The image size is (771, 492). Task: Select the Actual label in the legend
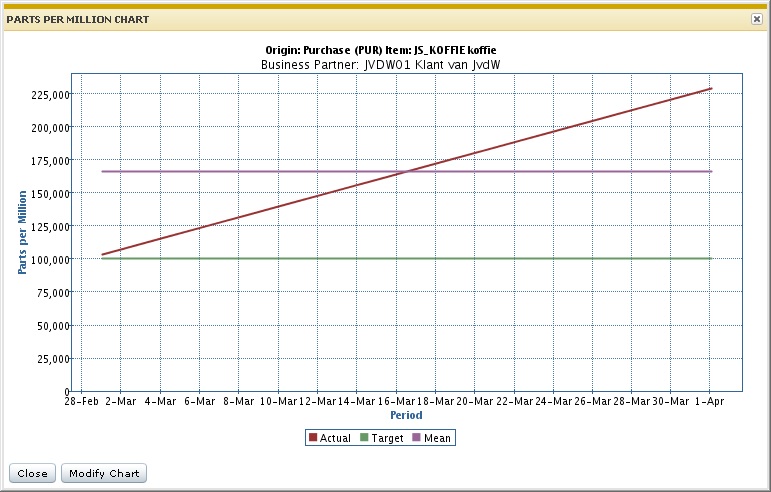(x=335, y=438)
